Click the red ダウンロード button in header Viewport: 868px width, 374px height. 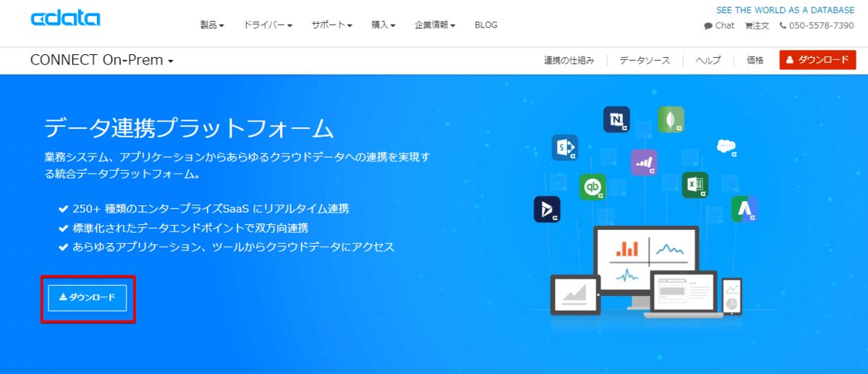817,60
